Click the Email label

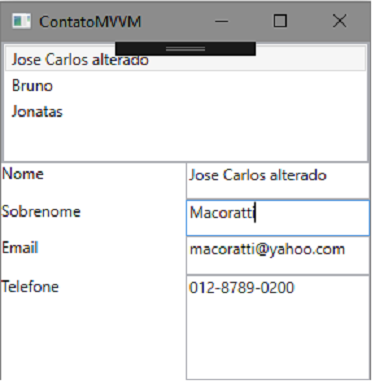[20, 248]
